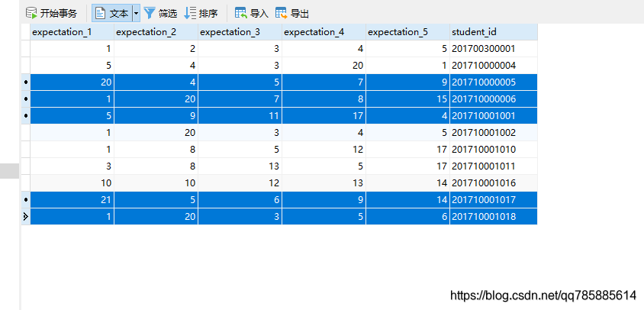Select cell 201710001002 in student_id
This screenshot has height=310, width=644.
coord(494,133)
